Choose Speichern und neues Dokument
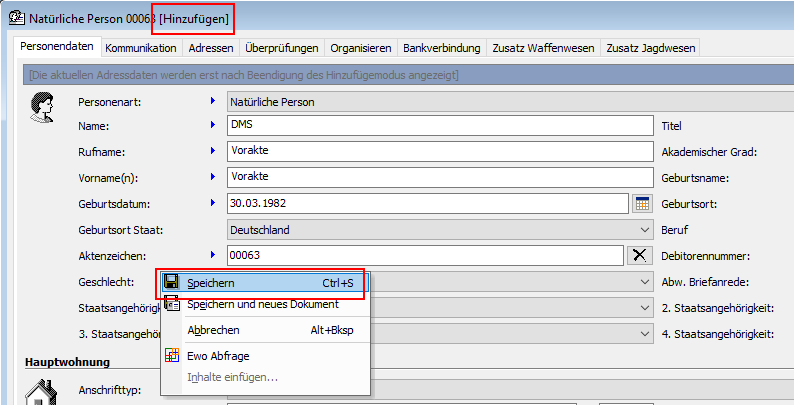This screenshot has width=794, height=405. pos(262,304)
